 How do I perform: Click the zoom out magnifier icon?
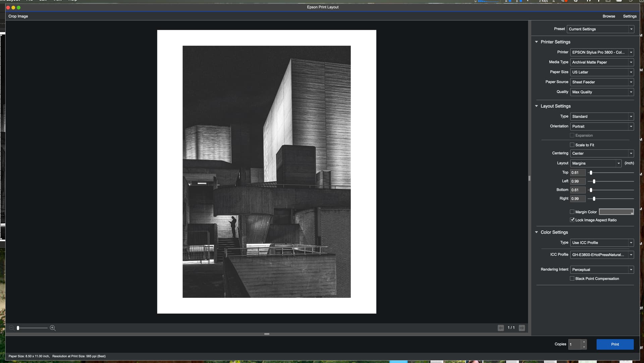pos(11,328)
